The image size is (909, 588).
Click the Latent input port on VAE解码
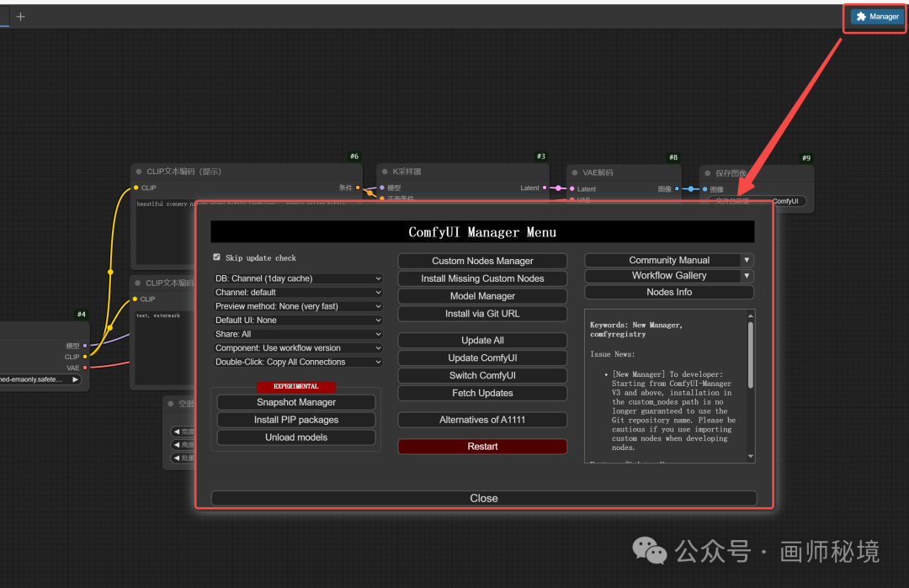[x=572, y=189]
